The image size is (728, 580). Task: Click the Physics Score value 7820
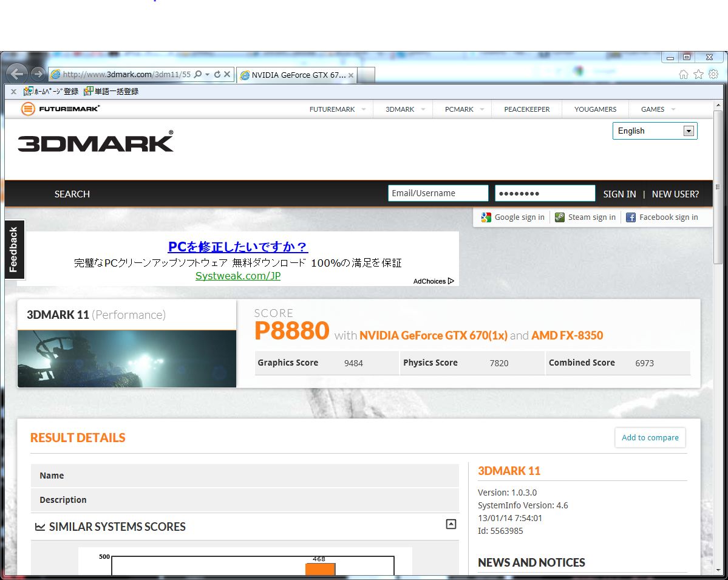pos(498,363)
